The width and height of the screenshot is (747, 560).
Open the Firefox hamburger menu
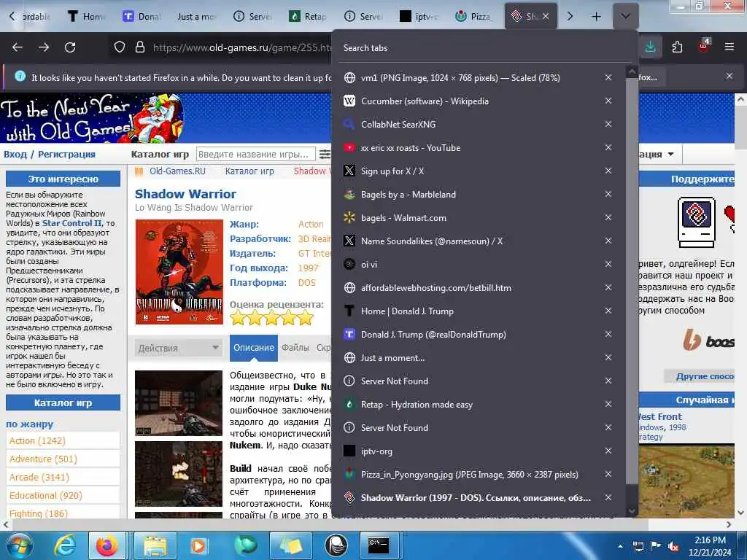click(729, 47)
